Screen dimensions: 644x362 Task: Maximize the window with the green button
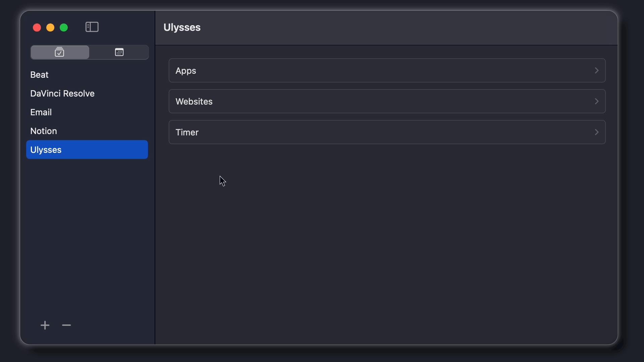(64, 27)
